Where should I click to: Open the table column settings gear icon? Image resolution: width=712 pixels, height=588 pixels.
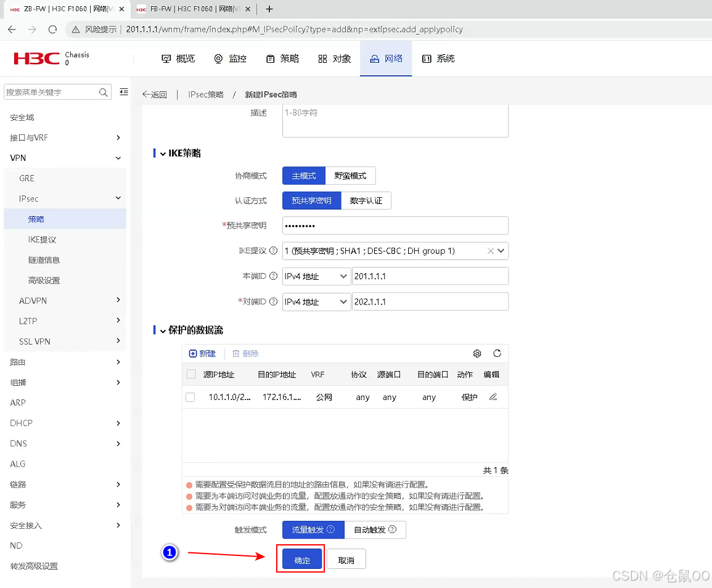(477, 353)
